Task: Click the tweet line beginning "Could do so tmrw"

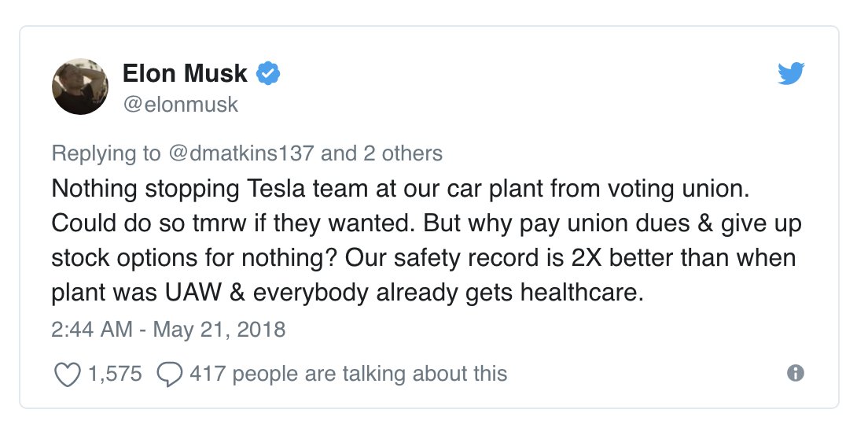Action: (426, 224)
